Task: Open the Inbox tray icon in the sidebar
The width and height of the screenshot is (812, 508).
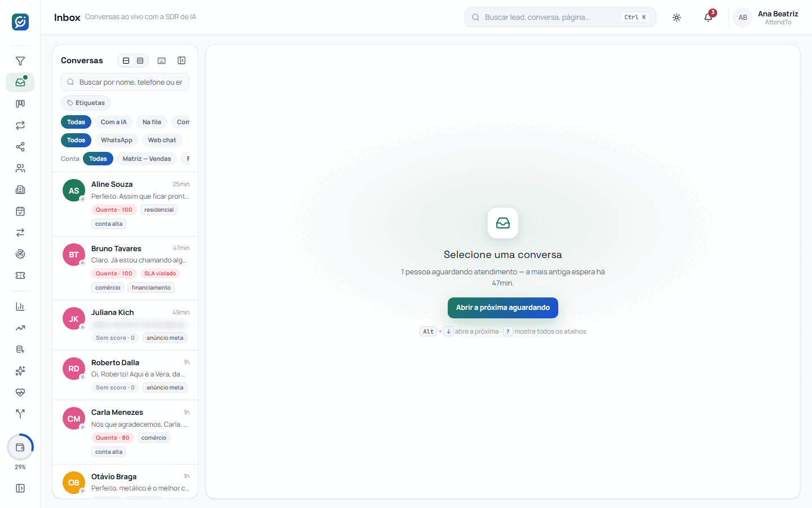Action: click(20, 82)
